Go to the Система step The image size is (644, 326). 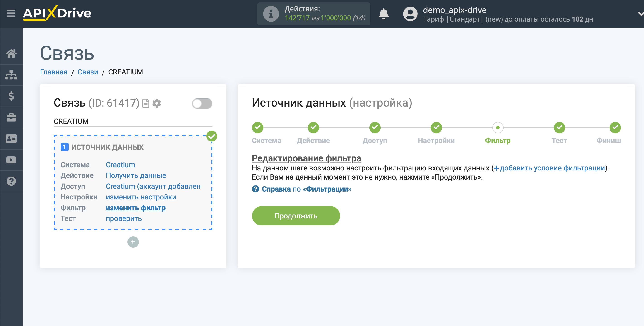coord(257,128)
